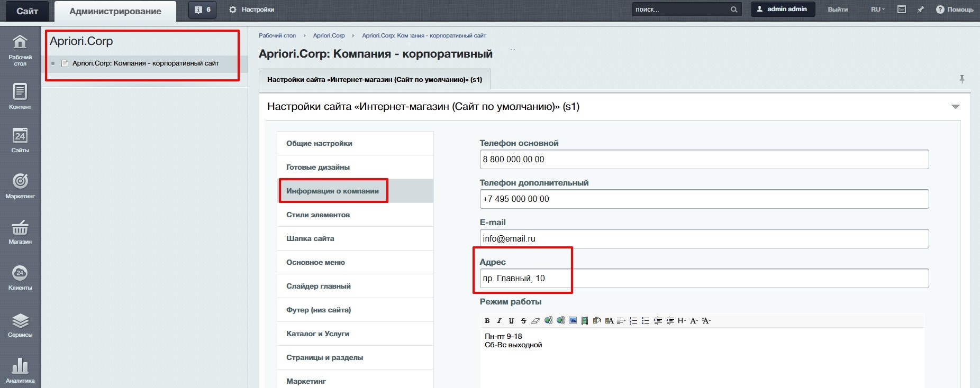Screen dimensions: 980x388
Task: Insert video using the film icon
Action: click(x=585, y=320)
